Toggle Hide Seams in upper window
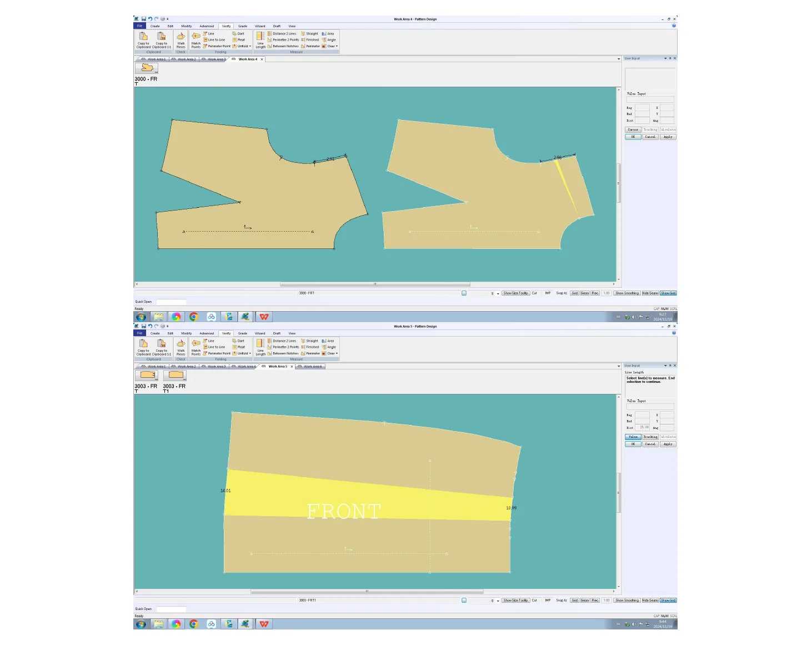This screenshot has height=645, width=812. click(x=650, y=293)
